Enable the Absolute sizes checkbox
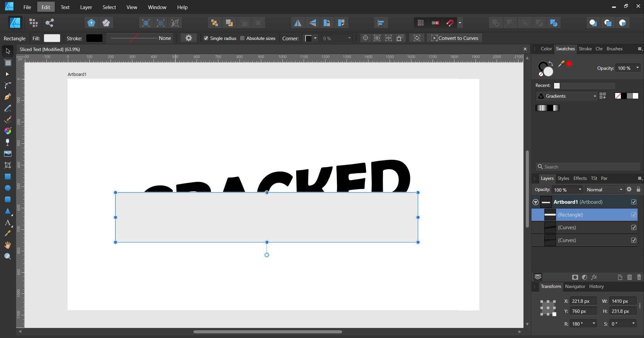Screen dimensions: 644x338 [x=242, y=38]
